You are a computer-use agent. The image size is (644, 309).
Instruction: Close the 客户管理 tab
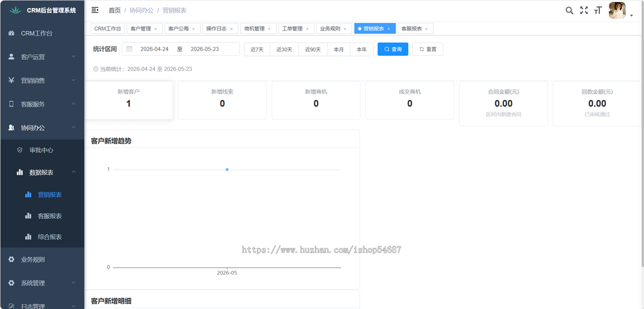point(156,28)
